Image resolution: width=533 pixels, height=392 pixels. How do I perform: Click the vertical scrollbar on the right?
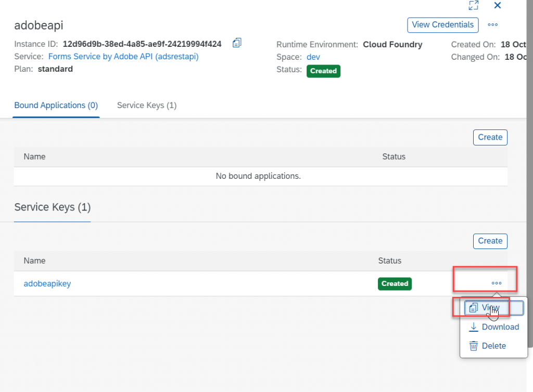tap(529, 173)
